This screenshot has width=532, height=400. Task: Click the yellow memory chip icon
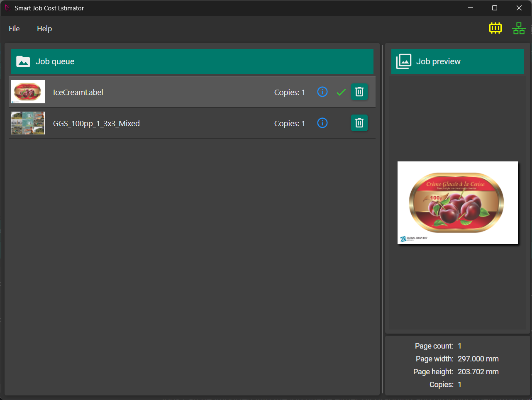495,28
